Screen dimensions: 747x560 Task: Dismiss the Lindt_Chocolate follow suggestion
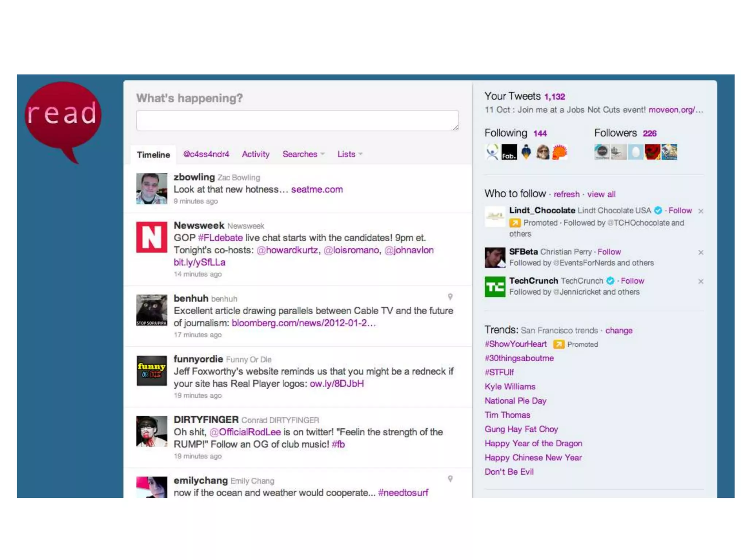point(700,211)
